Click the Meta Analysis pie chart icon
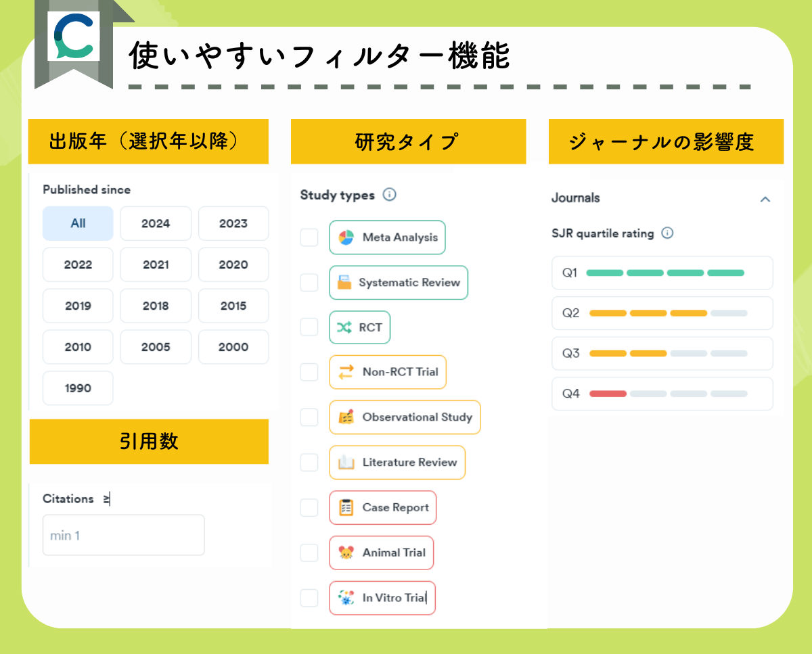 (346, 237)
